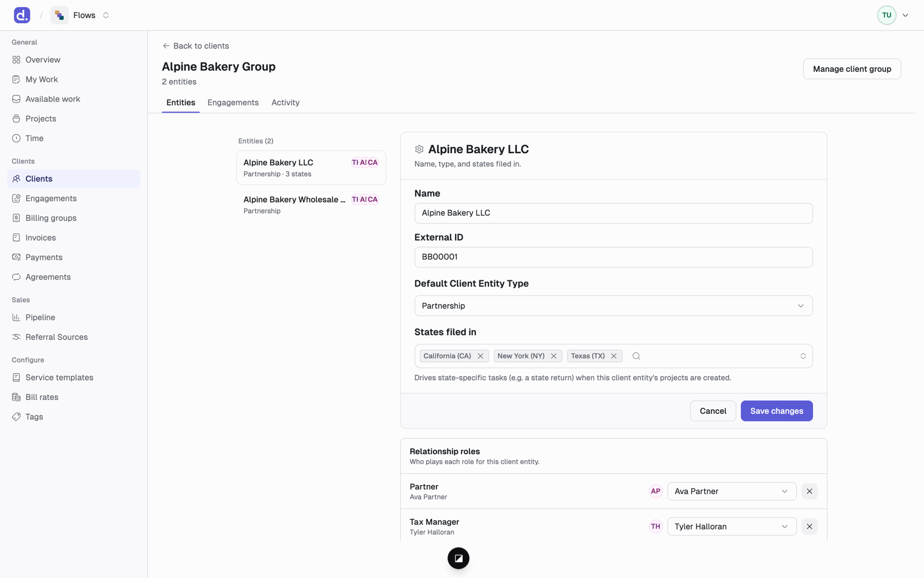Remove New York (NY) state tag

(554, 356)
